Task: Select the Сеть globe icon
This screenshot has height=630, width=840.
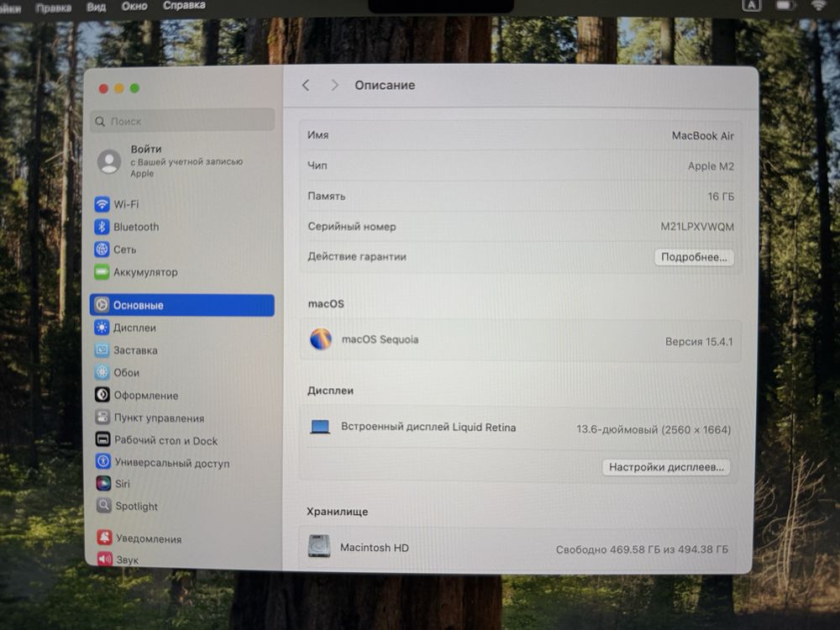Action: point(102,249)
